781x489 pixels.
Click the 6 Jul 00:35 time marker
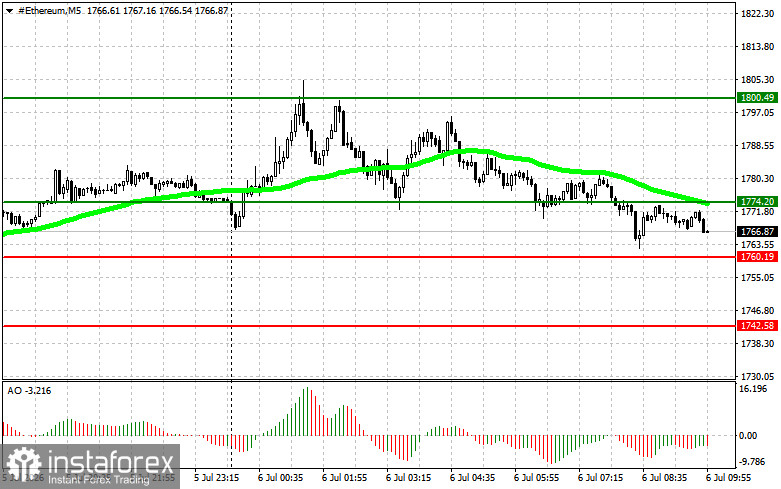[x=280, y=478]
